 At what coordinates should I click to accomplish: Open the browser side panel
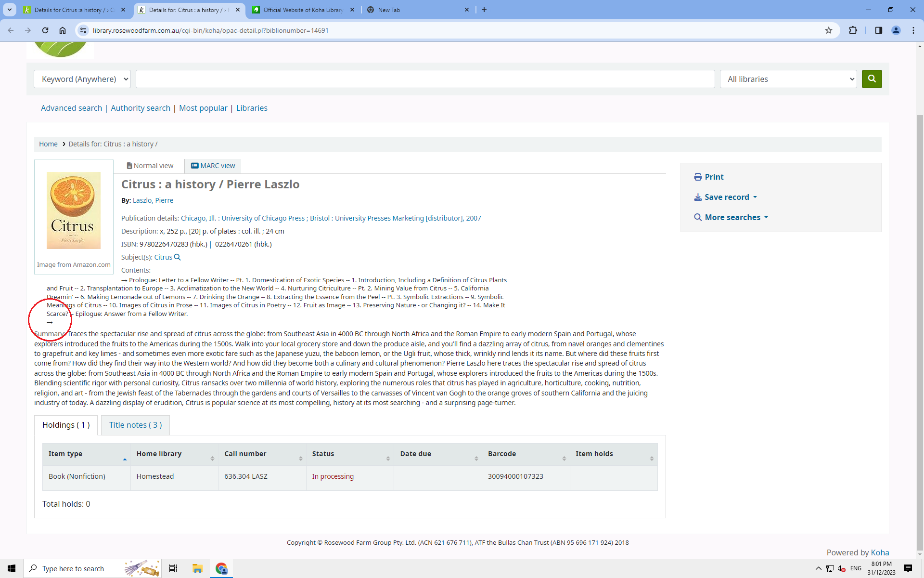[x=878, y=30]
